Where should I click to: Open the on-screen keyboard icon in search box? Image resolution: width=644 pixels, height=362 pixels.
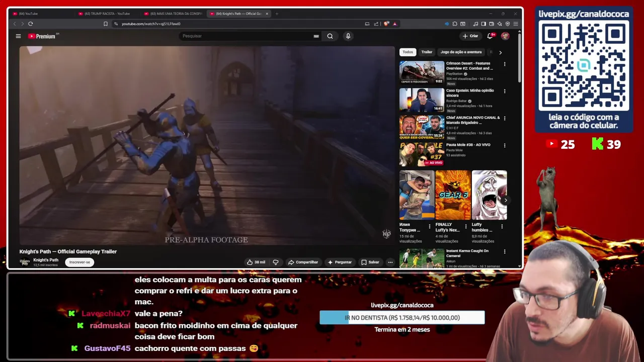coord(316,36)
